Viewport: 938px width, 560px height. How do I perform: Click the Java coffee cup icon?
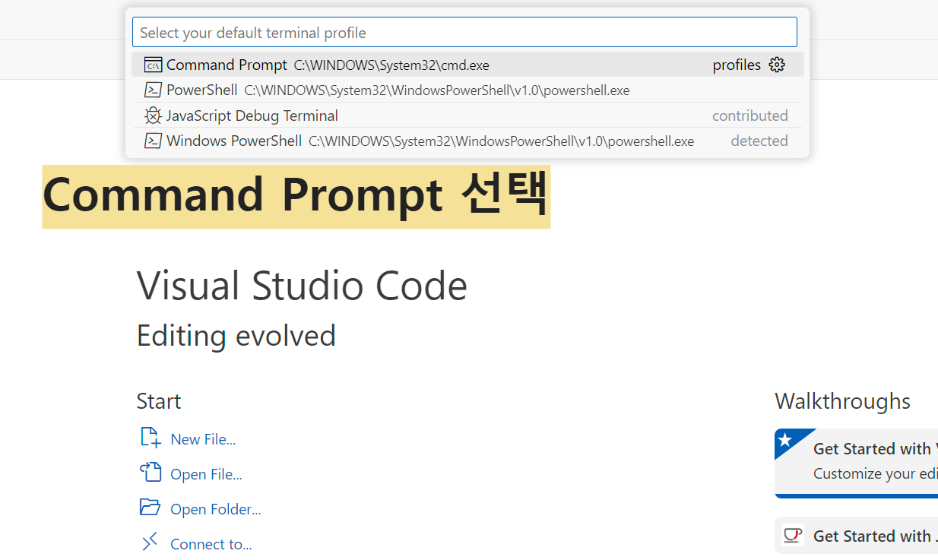pyautogui.click(x=793, y=536)
